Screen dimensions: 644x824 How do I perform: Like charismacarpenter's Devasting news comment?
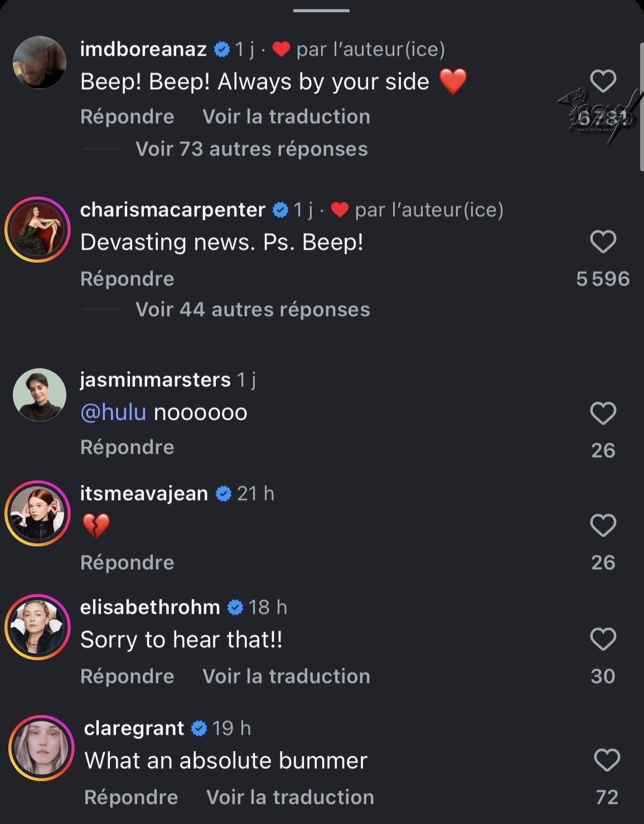[603, 242]
